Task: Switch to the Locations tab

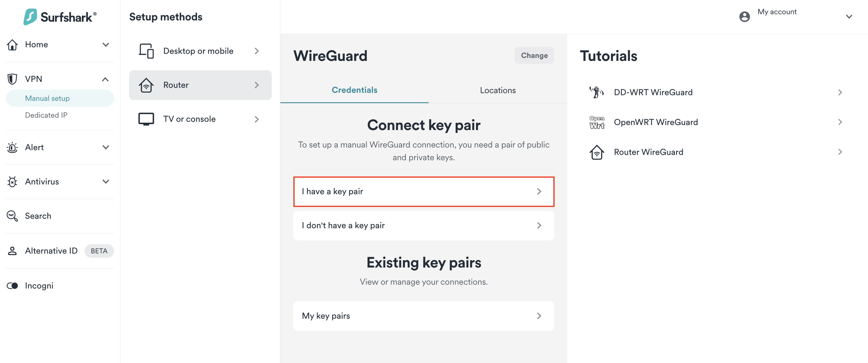Action: point(497,90)
